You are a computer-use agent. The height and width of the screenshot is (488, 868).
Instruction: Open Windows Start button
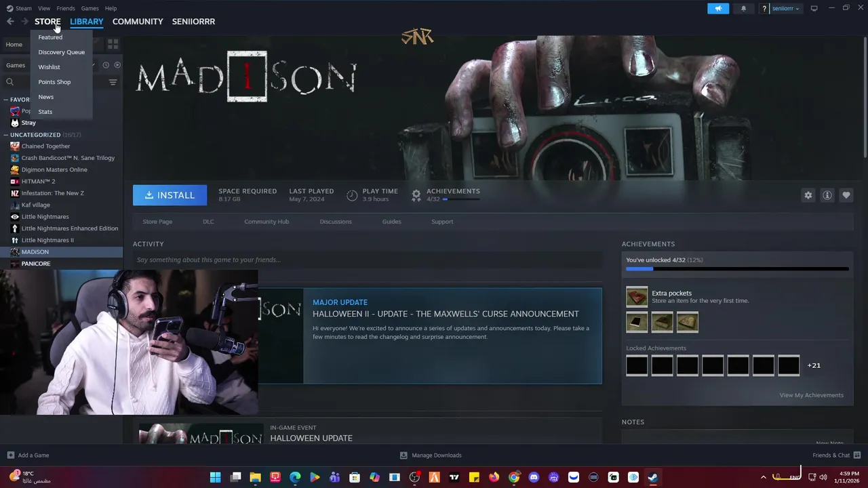(x=215, y=477)
